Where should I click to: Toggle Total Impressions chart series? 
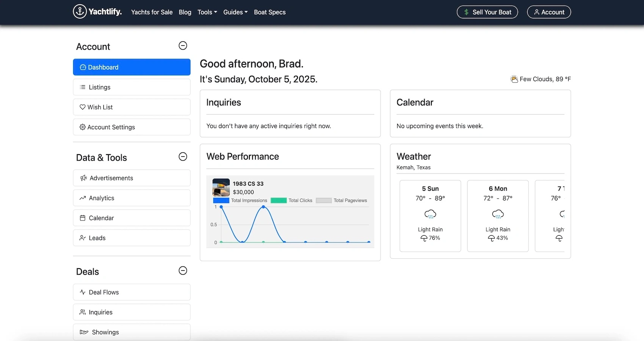coord(240,200)
